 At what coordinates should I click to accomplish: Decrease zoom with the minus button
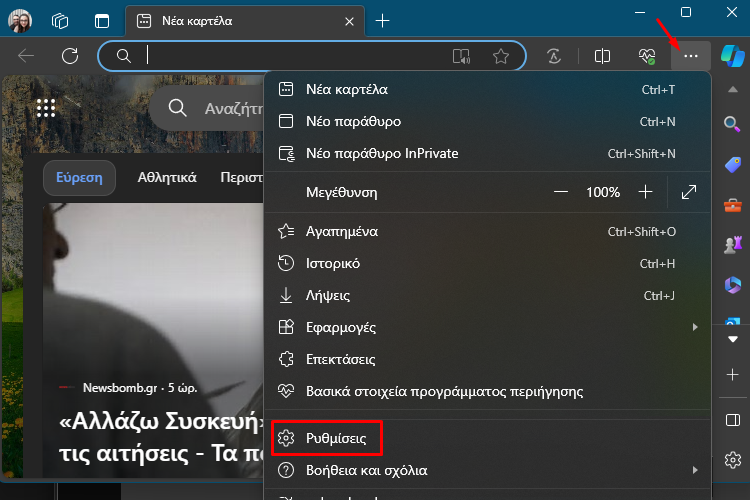(561, 192)
